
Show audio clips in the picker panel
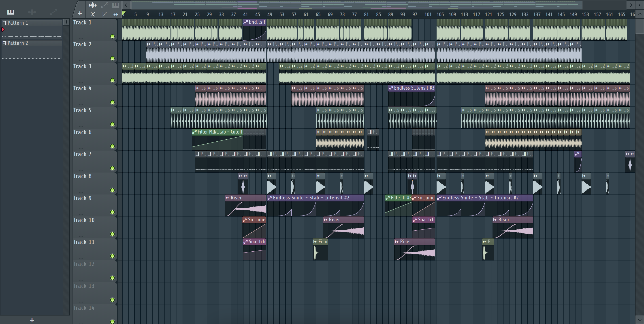tap(32, 12)
